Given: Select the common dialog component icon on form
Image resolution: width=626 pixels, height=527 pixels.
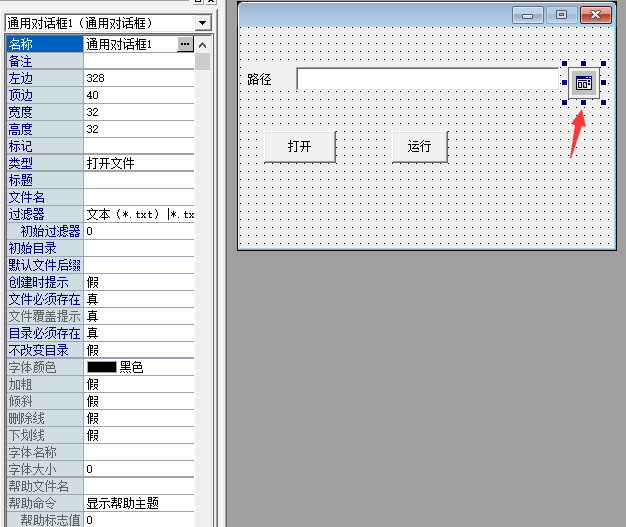Looking at the screenshot, I should tap(584, 82).
